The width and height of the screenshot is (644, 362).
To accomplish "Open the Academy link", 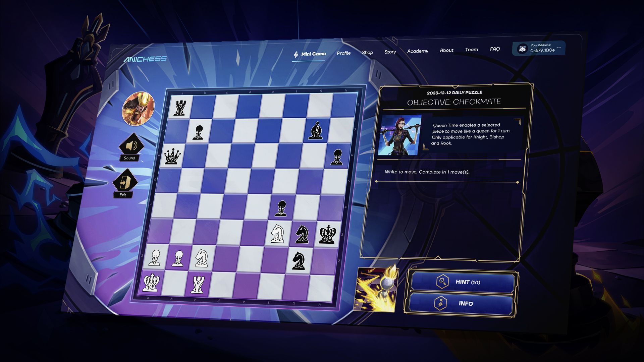I will [418, 51].
